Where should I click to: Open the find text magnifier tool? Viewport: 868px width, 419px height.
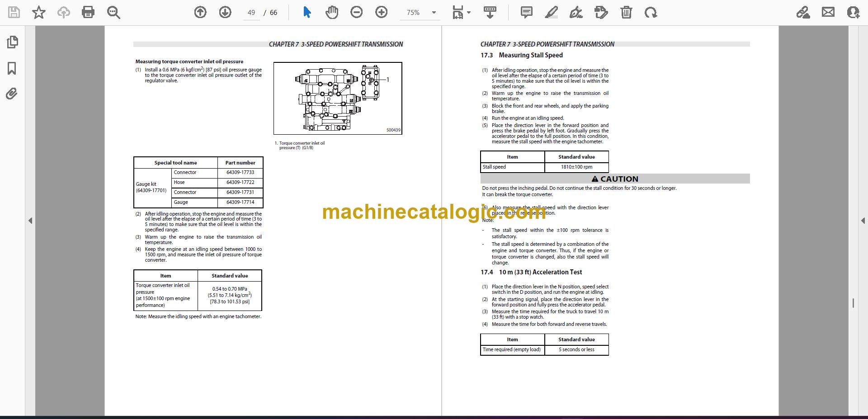[x=113, y=12]
